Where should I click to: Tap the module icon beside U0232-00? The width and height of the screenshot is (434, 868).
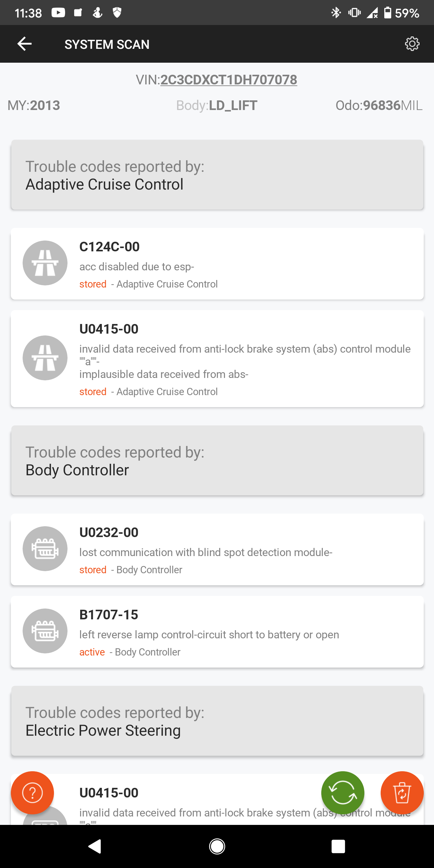pyautogui.click(x=45, y=549)
